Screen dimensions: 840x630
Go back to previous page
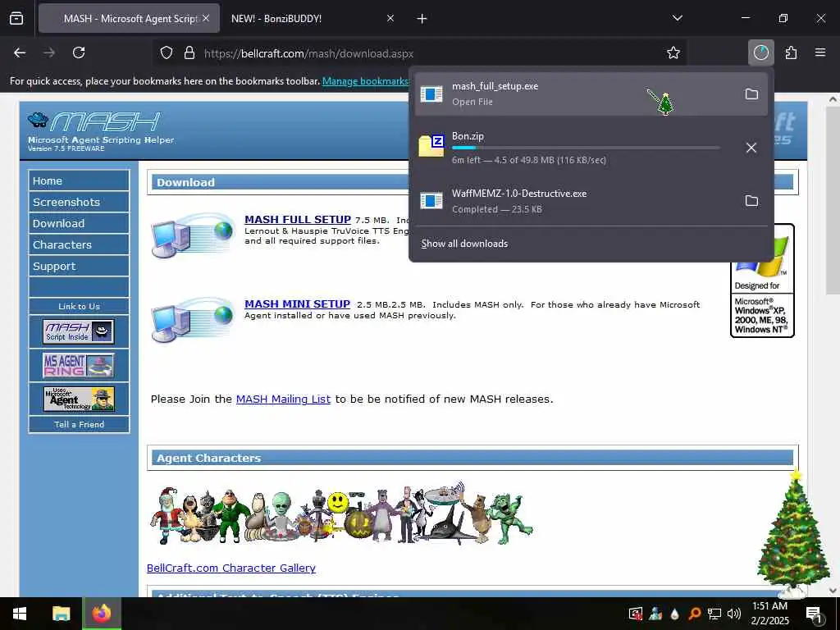point(20,52)
